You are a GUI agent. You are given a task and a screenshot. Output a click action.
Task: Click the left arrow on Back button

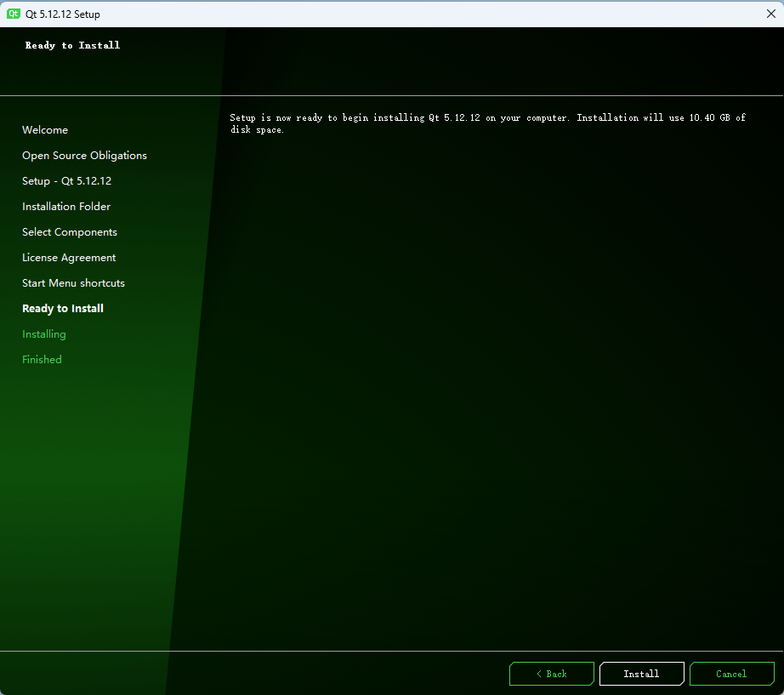coord(538,674)
